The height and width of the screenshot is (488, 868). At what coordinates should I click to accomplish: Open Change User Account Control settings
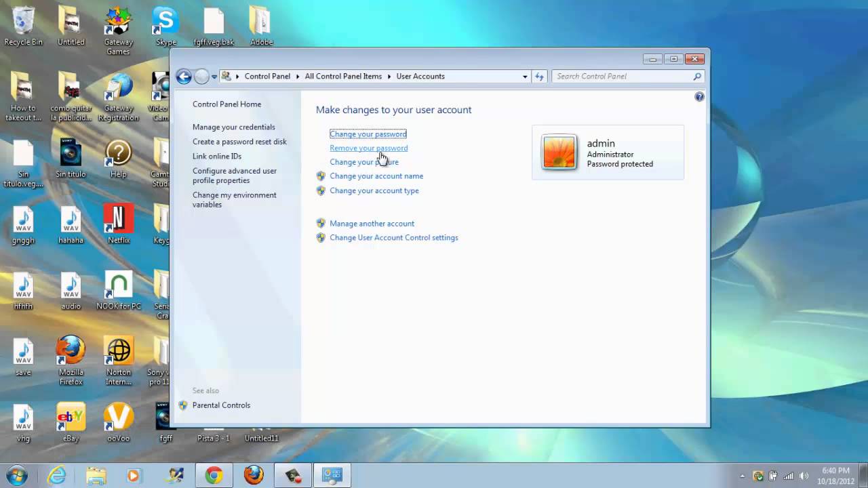(x=394, y=238)
